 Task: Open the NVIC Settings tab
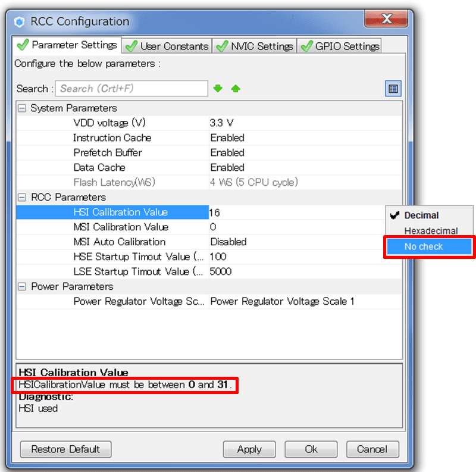pyautogui.click(x=255, y=46)
